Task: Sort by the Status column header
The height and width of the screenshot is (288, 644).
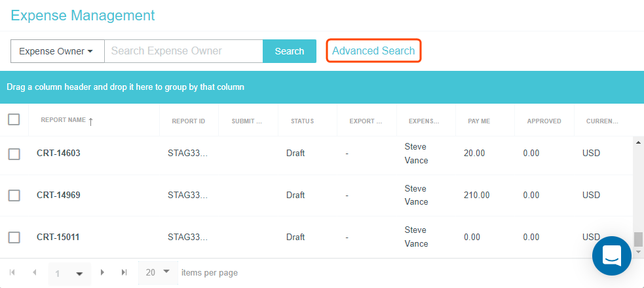Action: [x=302, y=121]
